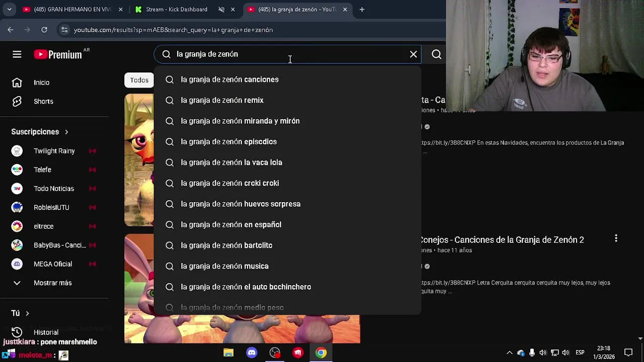Image resolution: width=644 pixels, height=362 pixels.
Task: Open the Telefe channel subscription
Action: pos(54,170)
